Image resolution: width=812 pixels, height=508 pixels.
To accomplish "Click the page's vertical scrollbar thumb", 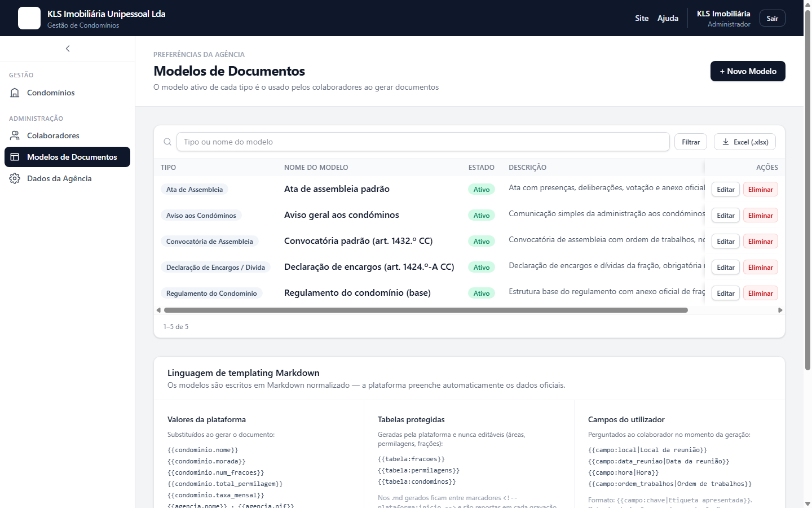I will click(807, 190).
